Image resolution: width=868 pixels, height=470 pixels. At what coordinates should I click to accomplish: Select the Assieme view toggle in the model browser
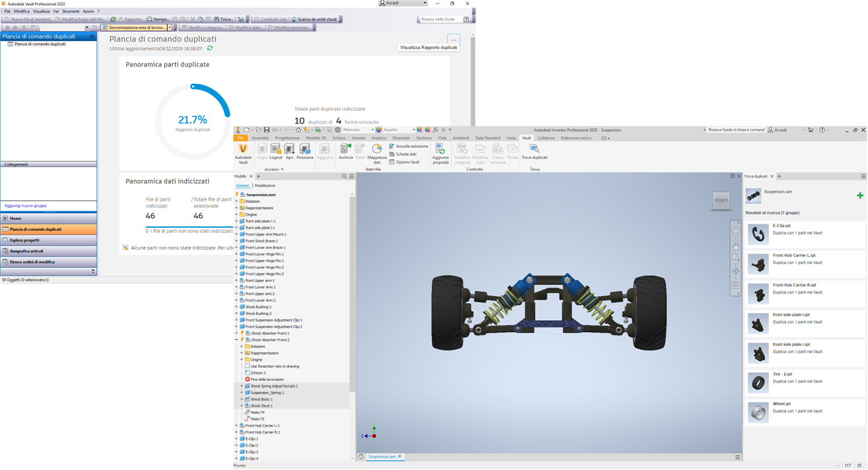242,185
